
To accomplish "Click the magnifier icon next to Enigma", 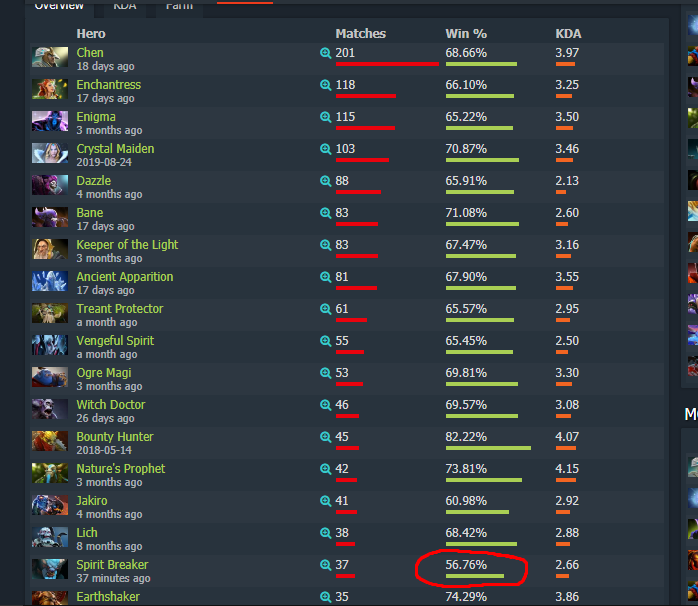I will 325,117.
